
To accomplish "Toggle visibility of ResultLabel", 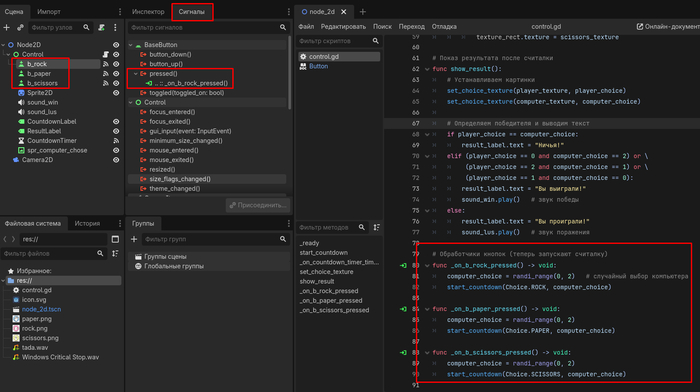I will click(x=116, y=131).
